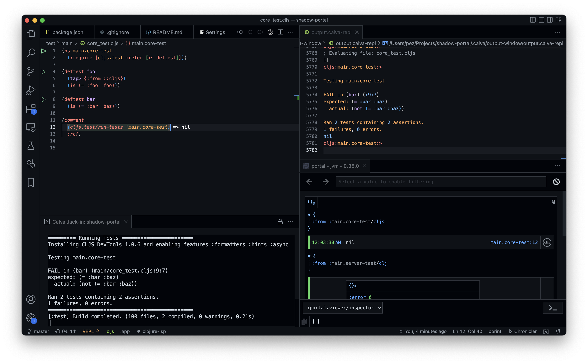Switch to the README.md tab

[x=167, y=32]
